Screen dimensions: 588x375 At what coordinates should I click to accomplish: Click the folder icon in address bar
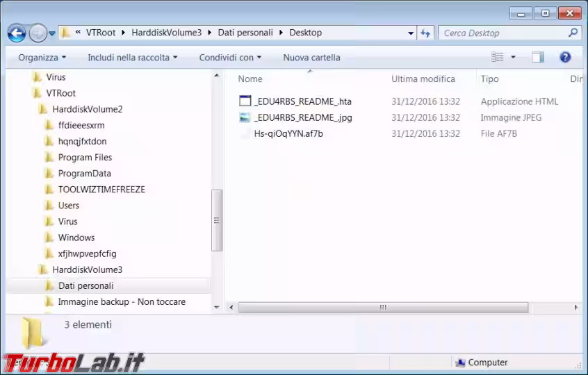tap(65, 33)
